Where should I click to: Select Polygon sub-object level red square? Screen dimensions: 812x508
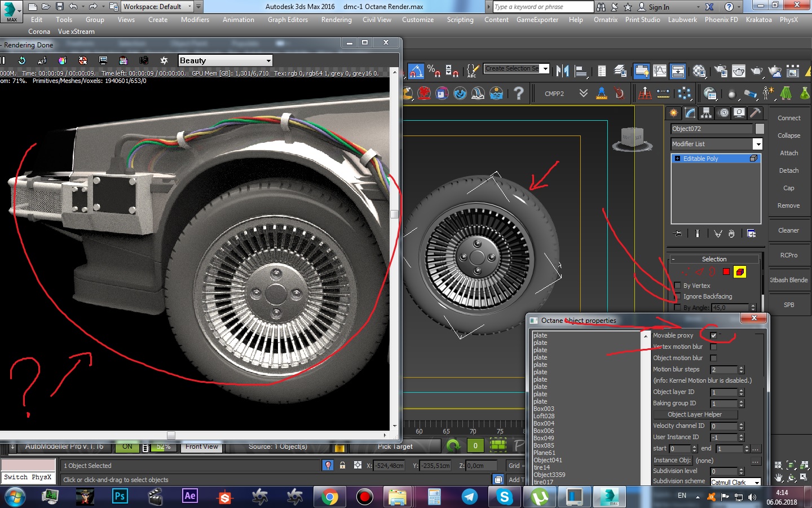(x=726, y=272)
